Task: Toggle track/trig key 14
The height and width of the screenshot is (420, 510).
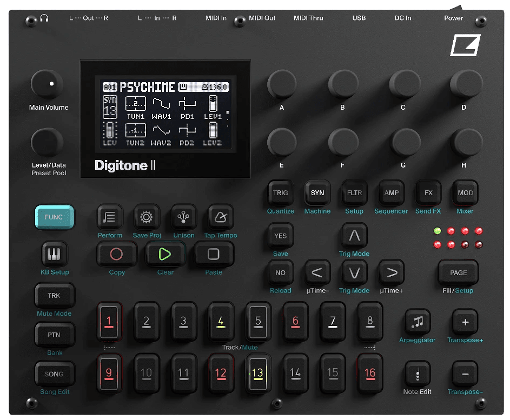Action: (295, 373)
